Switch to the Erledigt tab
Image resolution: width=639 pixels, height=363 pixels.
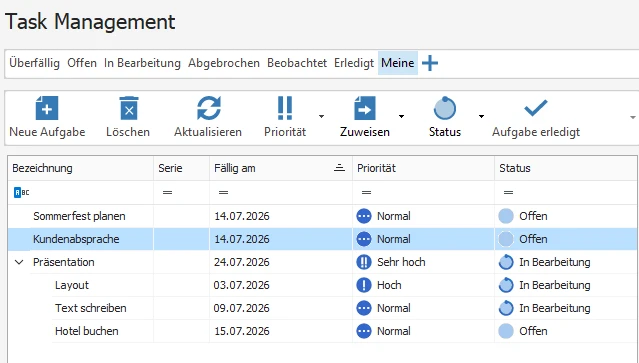354,63
